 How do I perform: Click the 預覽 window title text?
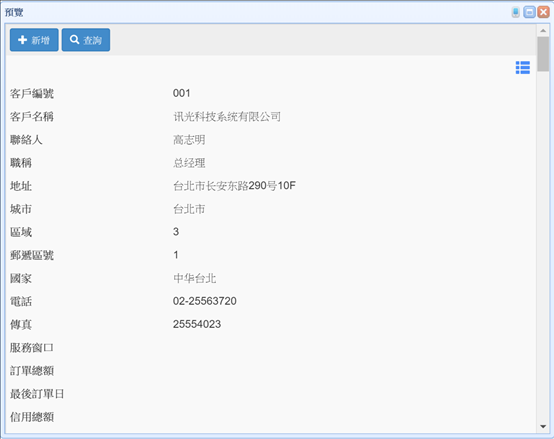point(14,13)
